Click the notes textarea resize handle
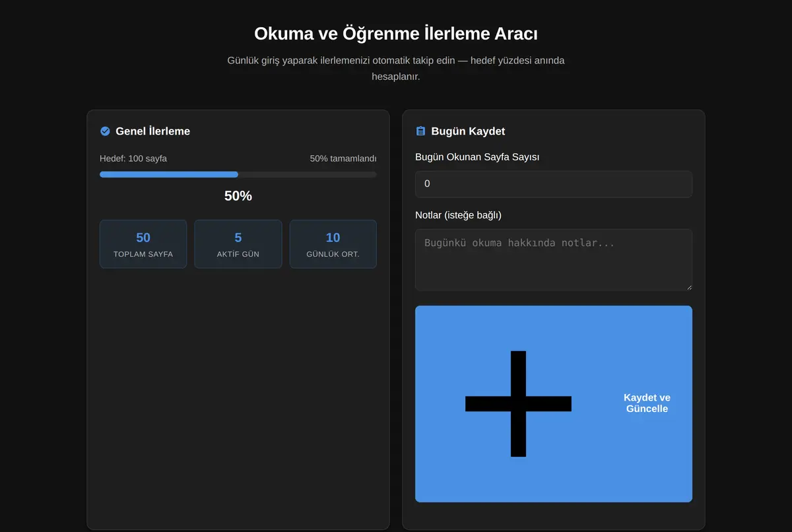 (x=688, y=287)
